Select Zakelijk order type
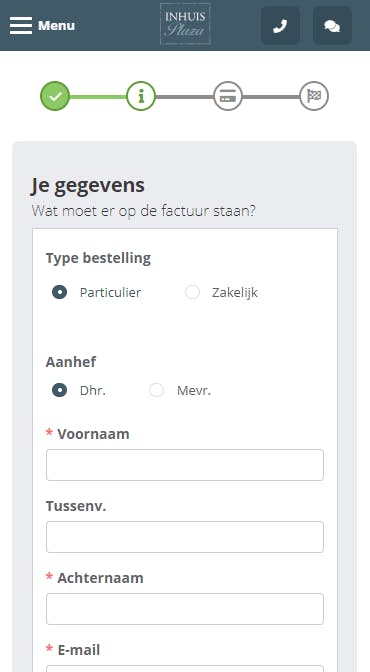 pos(193,292)
